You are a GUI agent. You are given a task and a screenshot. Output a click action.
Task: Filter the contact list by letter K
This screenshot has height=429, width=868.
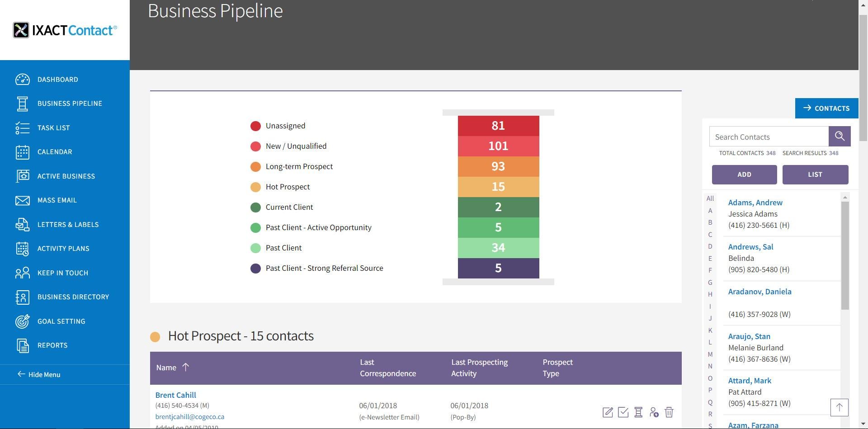pyautogui.click(x=710, y=330)
